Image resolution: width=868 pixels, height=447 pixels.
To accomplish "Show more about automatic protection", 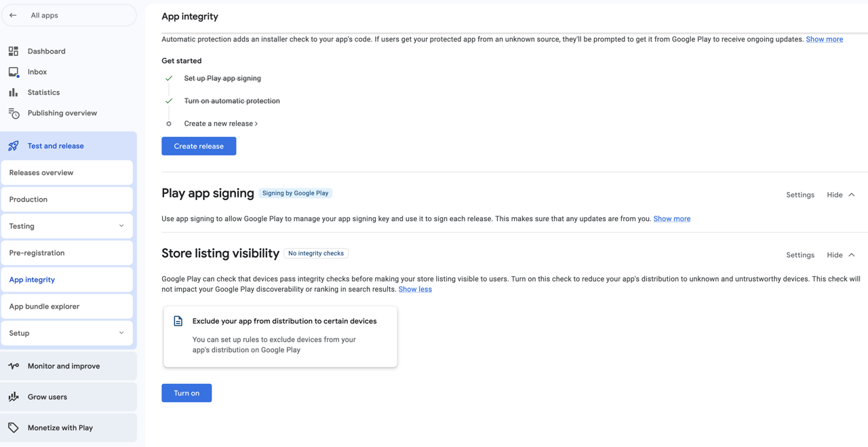I will tap(824, 39).
